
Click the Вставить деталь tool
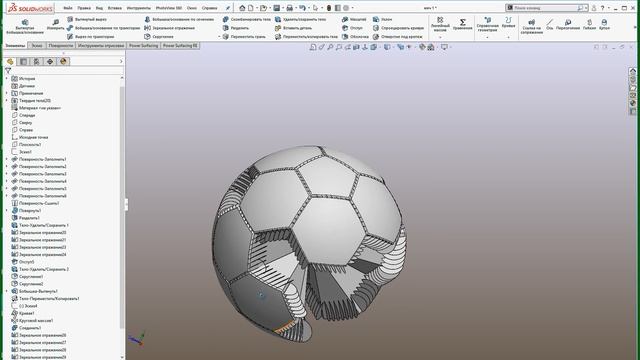tap(293, 28)
